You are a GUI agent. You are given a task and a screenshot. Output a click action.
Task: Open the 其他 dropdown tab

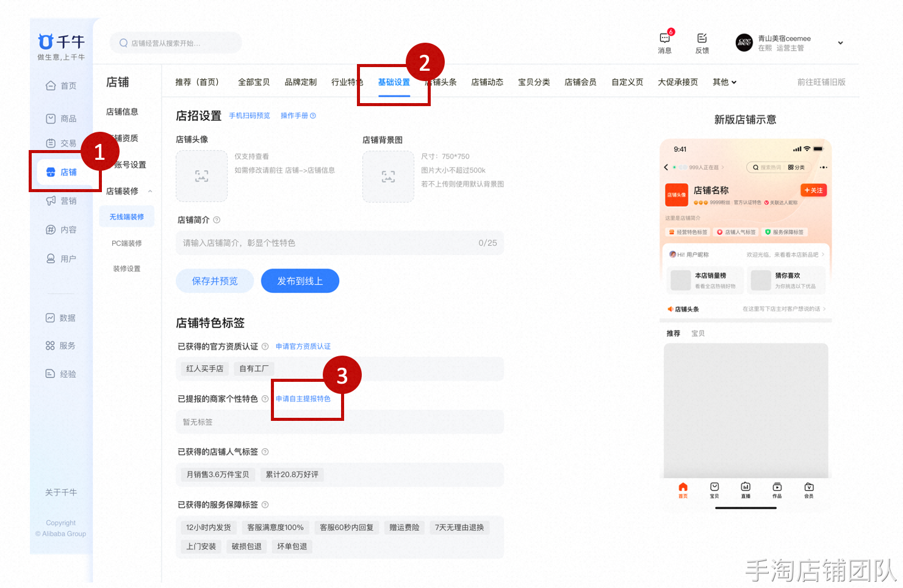[724, 82]
